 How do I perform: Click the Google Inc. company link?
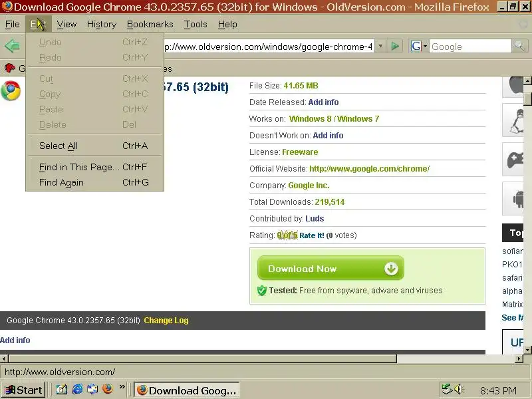309,186
